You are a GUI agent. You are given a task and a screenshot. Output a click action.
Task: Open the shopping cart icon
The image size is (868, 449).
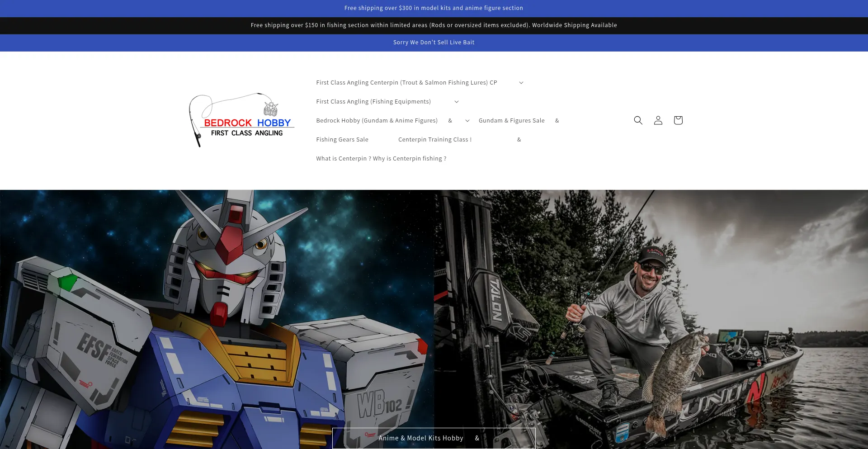[678, 120]
